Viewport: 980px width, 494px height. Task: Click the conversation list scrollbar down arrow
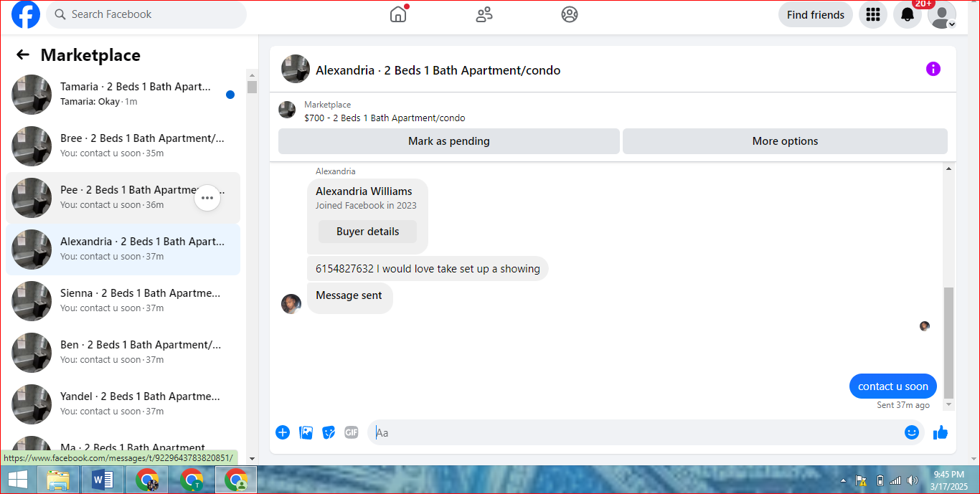(x=252, y=459)
